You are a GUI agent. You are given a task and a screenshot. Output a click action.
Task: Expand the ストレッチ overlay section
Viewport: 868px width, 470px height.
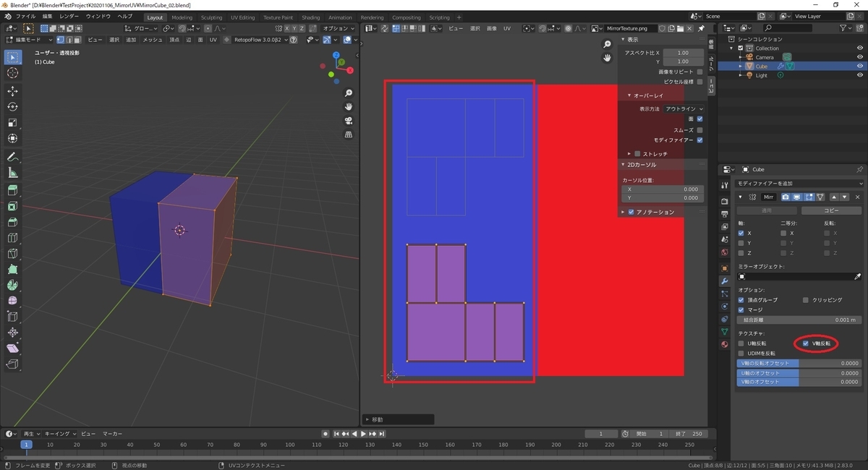(x=629, y=154)
